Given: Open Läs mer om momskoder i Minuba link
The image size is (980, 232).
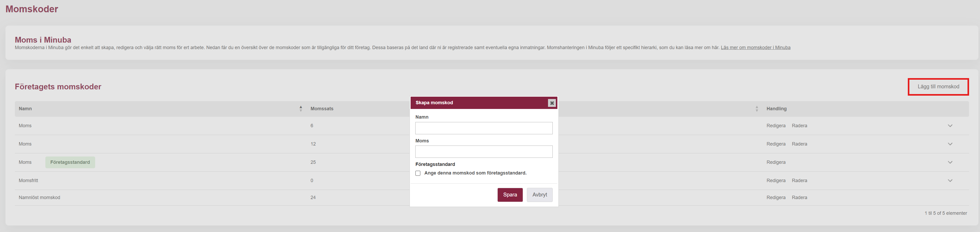Looking at the screenshot, I should (x=755, y=48).
